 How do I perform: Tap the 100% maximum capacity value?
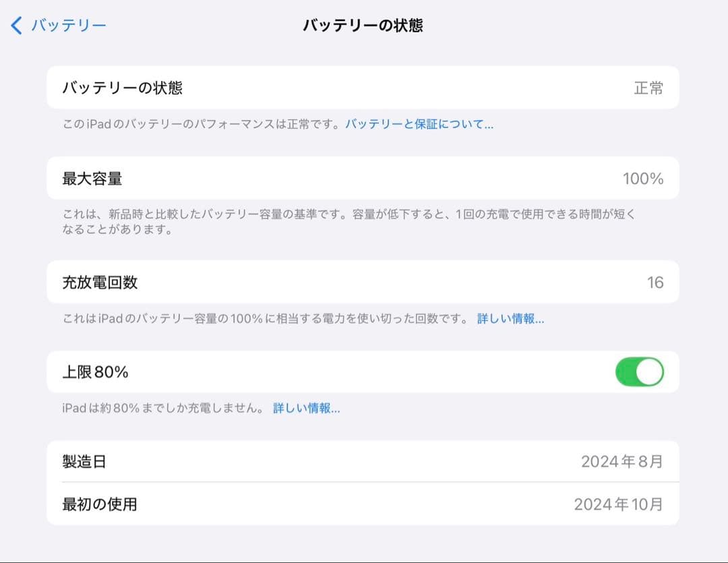coord(643,178)
